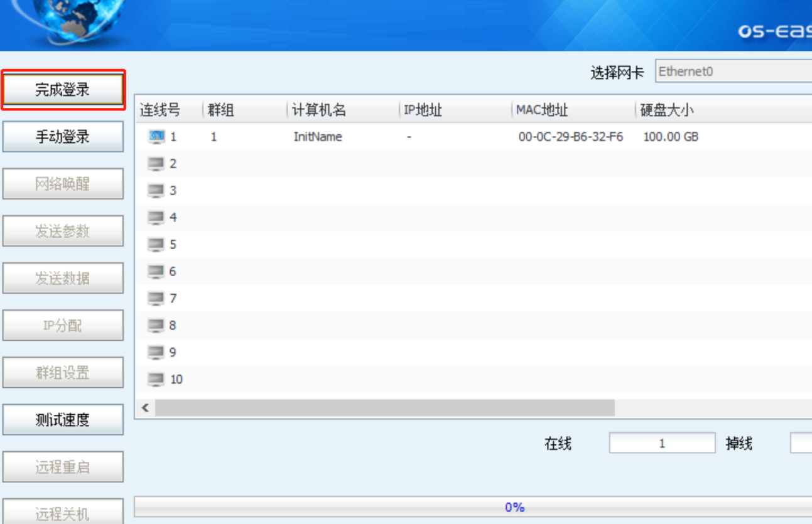Viewport: 812px width, 524px height.
Task: Click the monitor icon in row 8
Action: (156, 326)
